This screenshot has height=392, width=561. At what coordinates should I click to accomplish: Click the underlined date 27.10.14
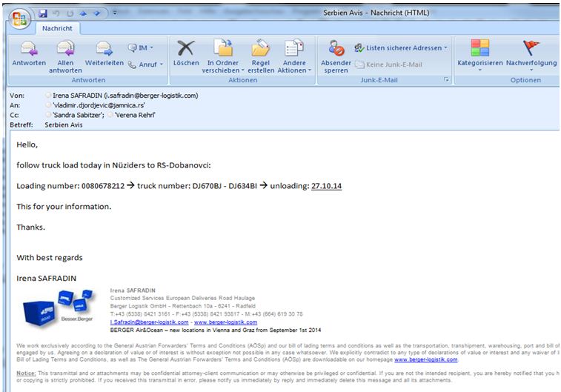tap(326, 186)
